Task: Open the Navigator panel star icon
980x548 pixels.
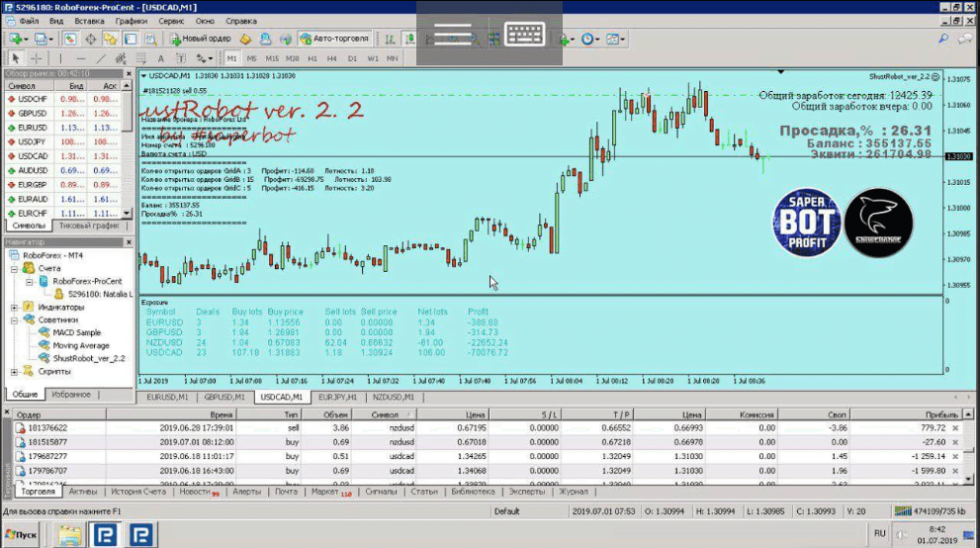Action: [x=110, y=40]
